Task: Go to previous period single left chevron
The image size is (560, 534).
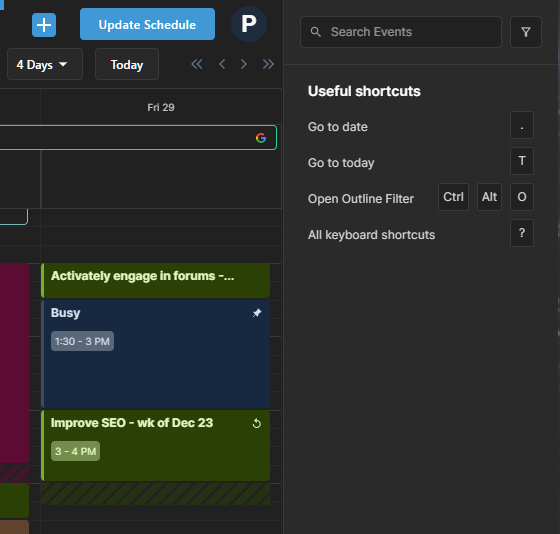Action: point(222,64)
